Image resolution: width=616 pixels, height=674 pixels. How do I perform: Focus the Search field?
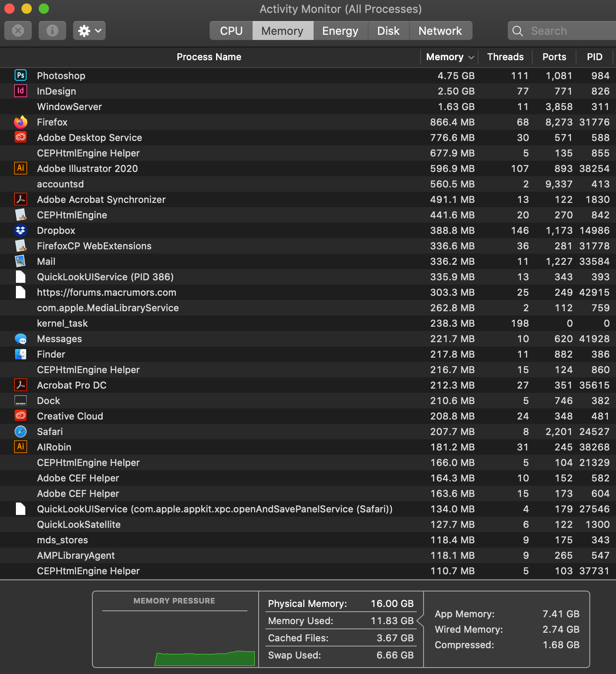[x=562, y=31]
